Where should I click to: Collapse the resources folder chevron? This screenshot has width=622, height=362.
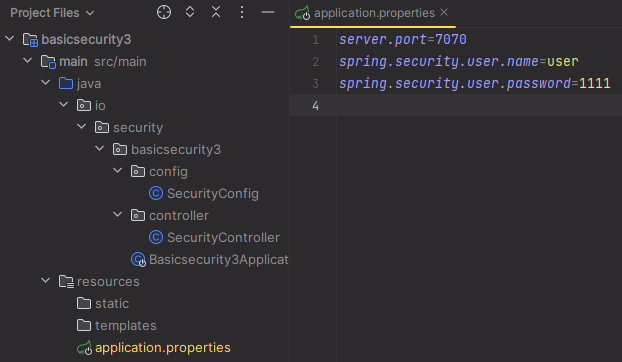(46, 281)
